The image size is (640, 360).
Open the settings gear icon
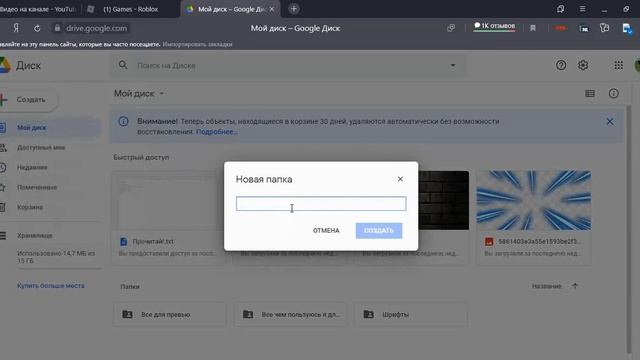(x=583, y=65)
